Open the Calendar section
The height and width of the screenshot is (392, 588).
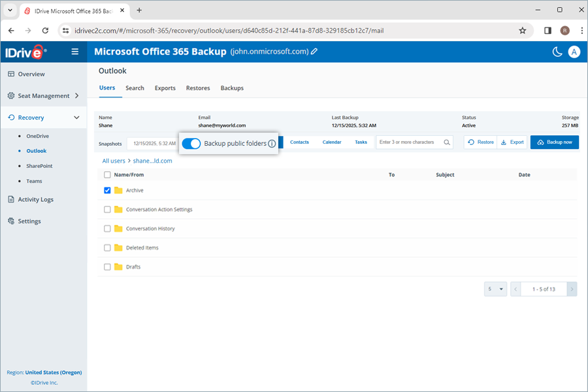click(331, 141)
